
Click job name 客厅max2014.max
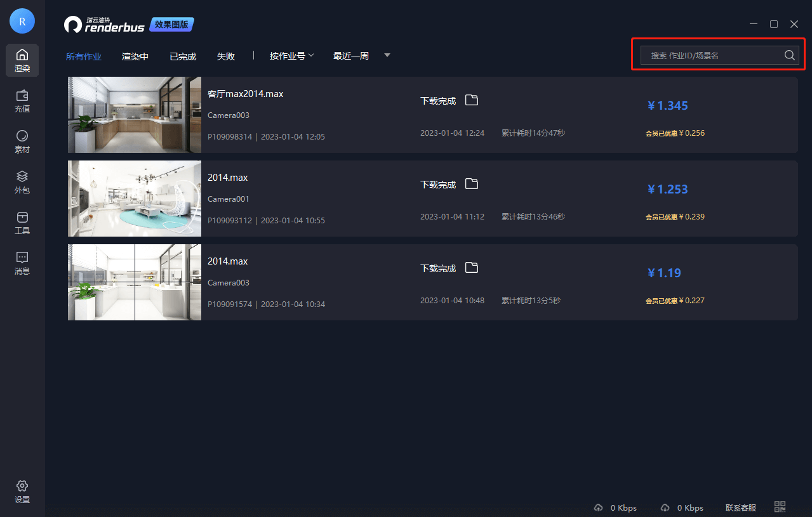(245, 94)
